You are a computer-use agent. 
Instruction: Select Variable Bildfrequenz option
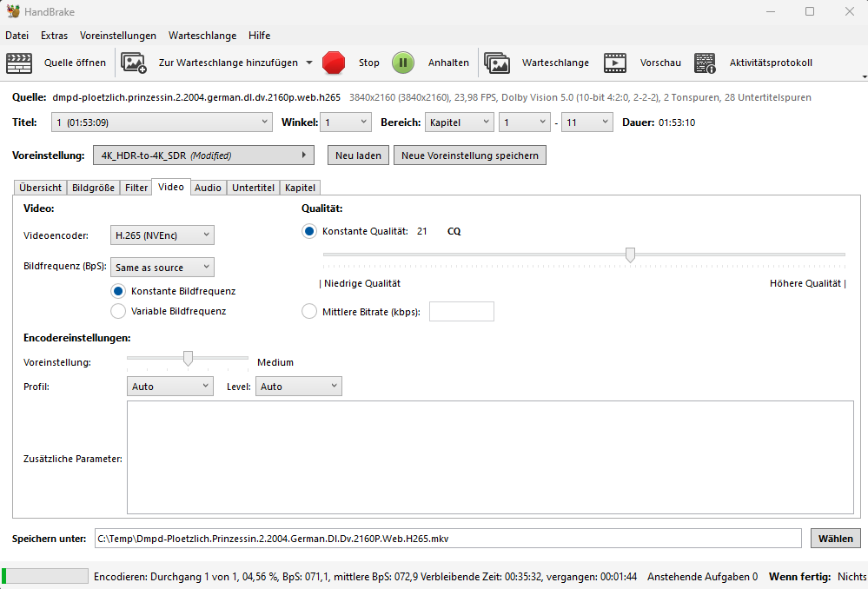[x=118, y=311]
